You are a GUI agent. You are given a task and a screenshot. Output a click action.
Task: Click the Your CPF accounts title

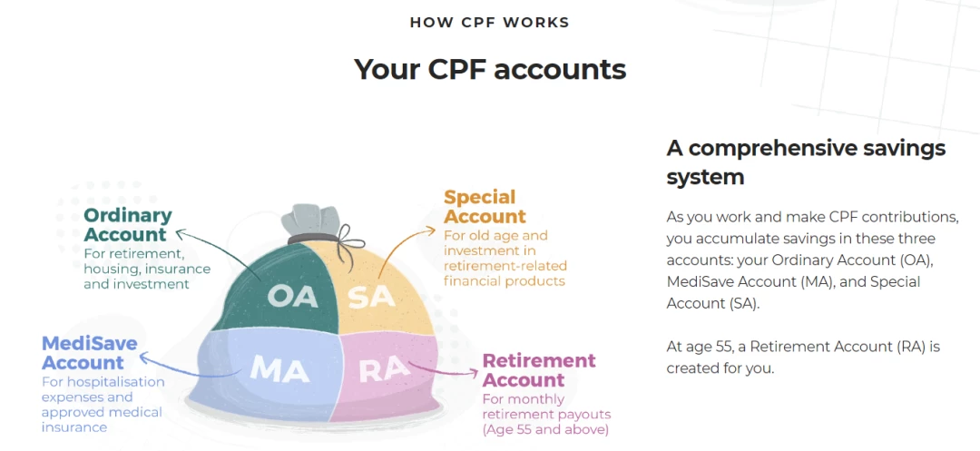[490, 69]
